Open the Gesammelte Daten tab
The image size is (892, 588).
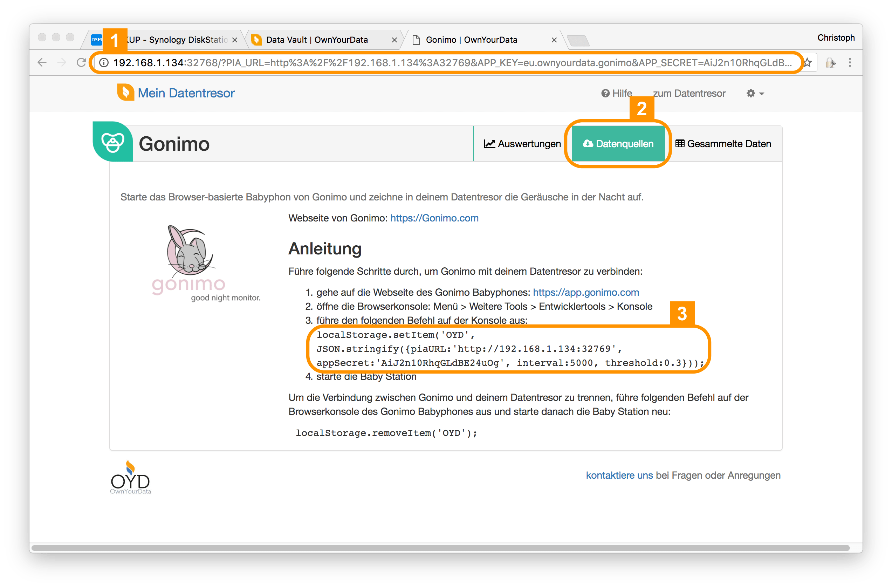click(x=723, y=144)
